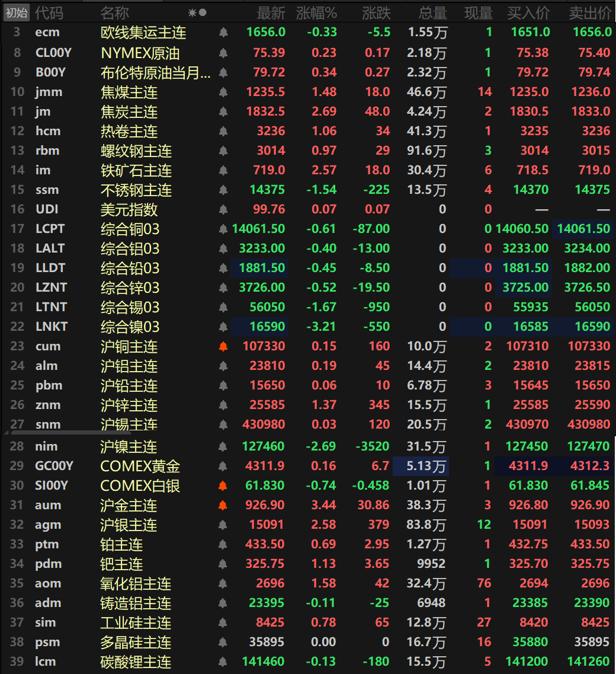Click the alert bell for 铂主连
This screenshot has width=616, height=674.
223,544
